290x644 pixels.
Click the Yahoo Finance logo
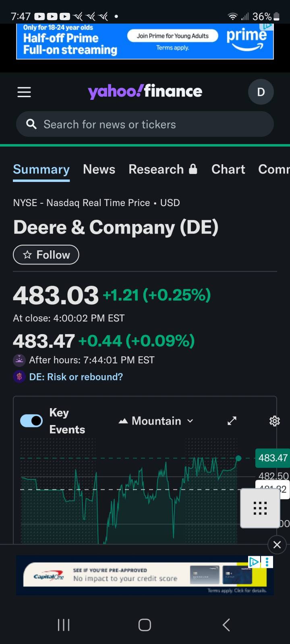point(145,92)
